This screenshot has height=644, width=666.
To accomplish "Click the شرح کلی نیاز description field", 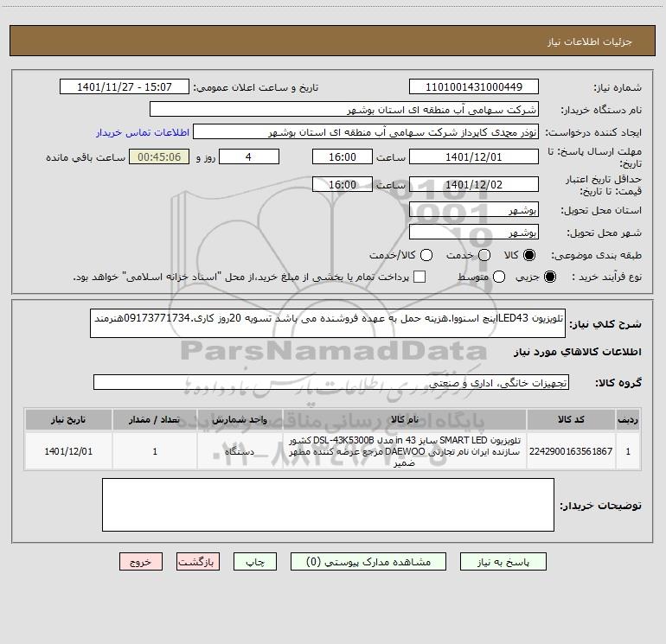I will click(328, 323).
